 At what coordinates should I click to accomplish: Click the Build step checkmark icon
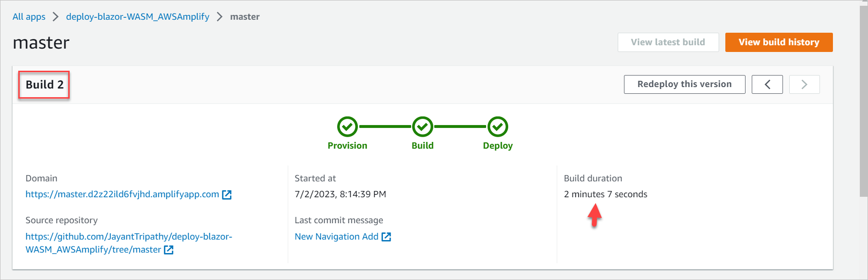click(423, 127)
